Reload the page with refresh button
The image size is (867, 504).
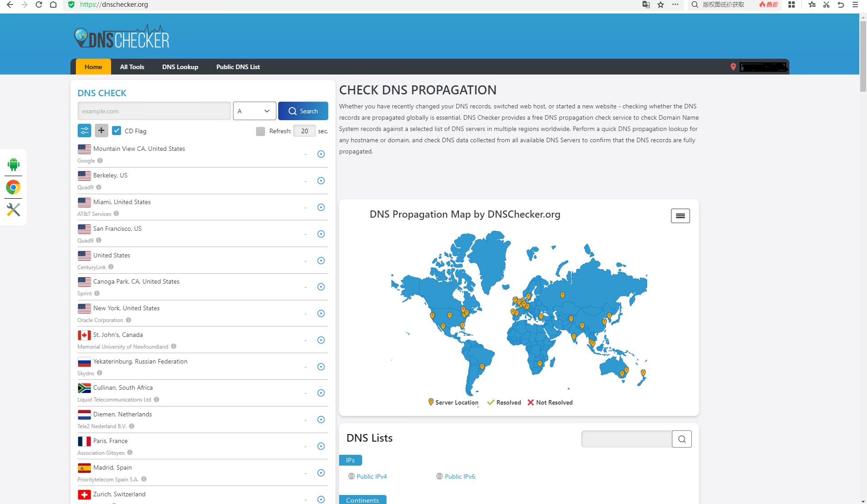[x=39, y=5]
